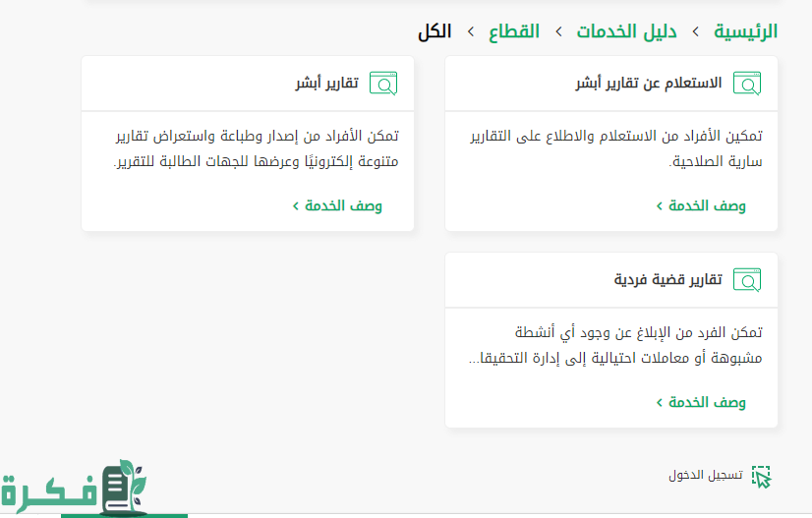Image resolution: width=812 pixels, height=518 pixels.
Task: Click the فكرة logo at bottom
Action: [x=74, y=488]
